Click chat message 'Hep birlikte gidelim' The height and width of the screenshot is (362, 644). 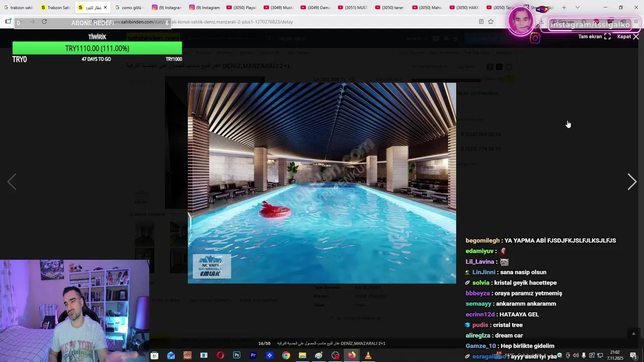coord(527,346)
